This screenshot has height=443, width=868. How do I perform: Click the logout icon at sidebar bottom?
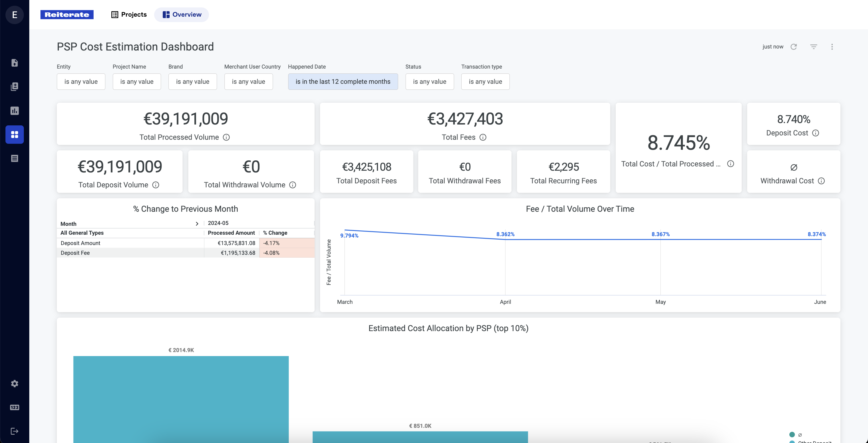tap(14, 431)
